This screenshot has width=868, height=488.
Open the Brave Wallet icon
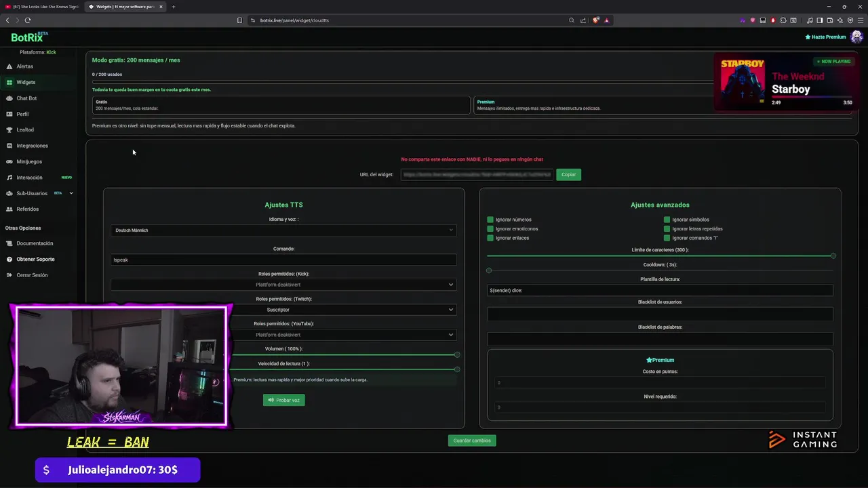[x=830, y=20]
